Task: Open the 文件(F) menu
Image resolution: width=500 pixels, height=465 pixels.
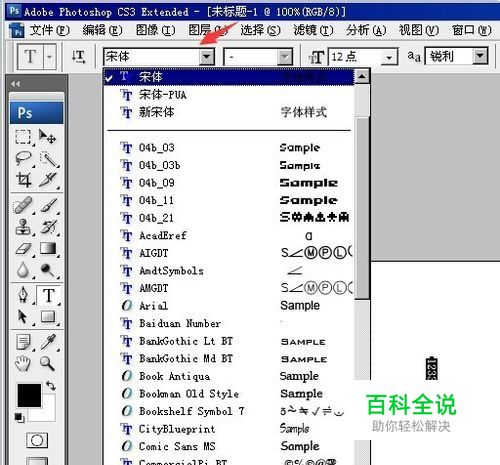Action: (x=49, y=31)
